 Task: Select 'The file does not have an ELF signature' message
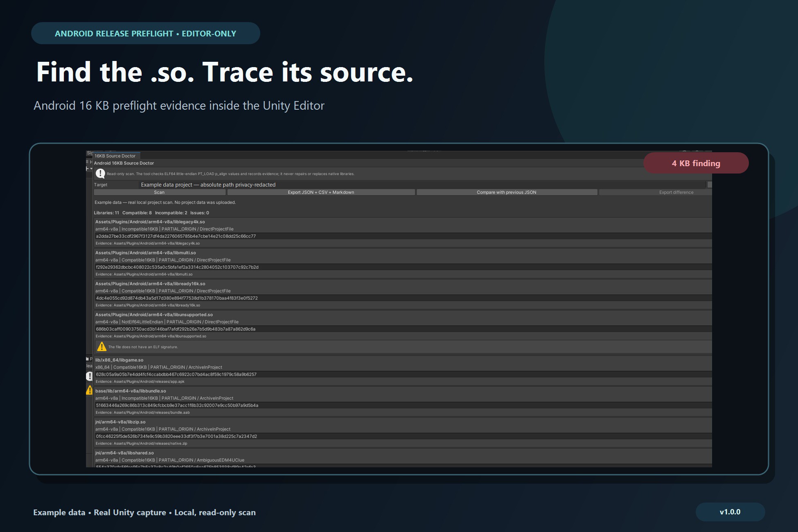pyautogui.click(x=143, y=347)
